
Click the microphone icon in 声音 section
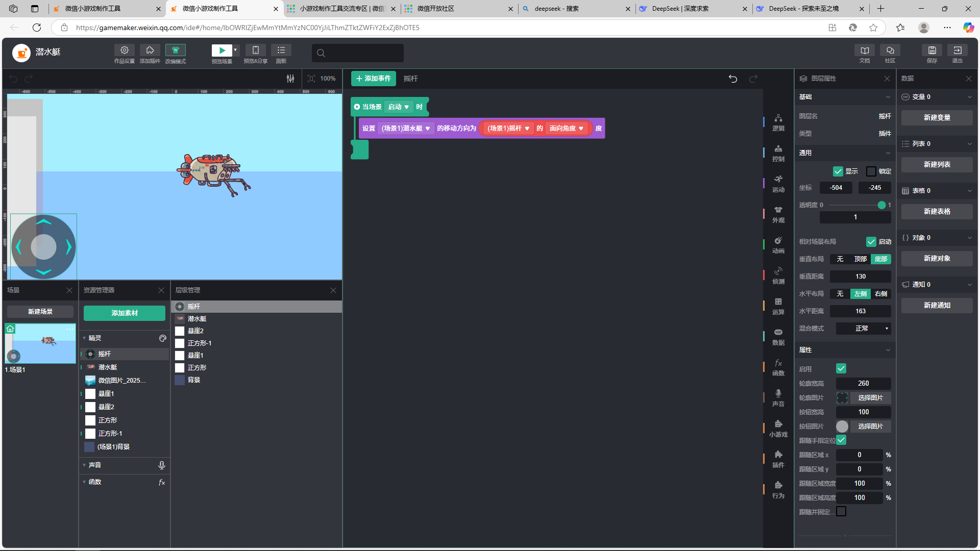click(161, 465)
